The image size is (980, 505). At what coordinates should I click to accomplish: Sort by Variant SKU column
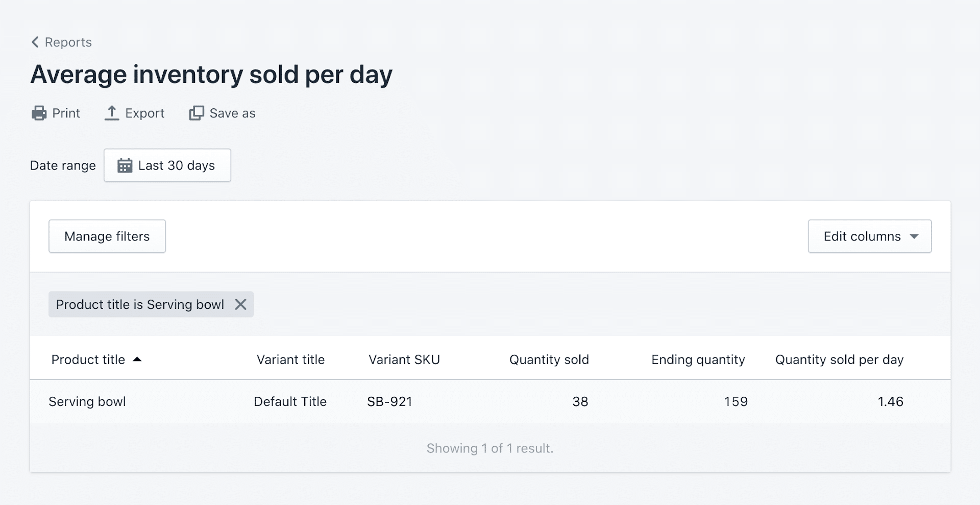pos(404,359)
